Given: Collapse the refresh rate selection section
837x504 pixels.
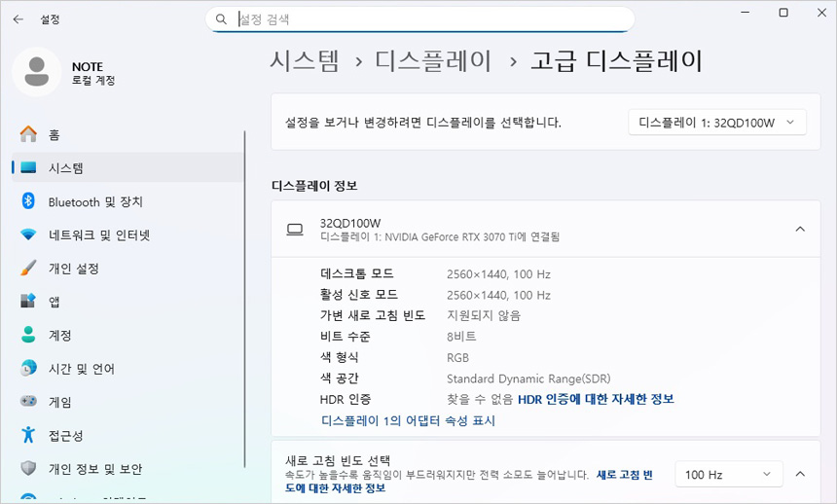Looking at the screenshot, I should pos(800,474).
